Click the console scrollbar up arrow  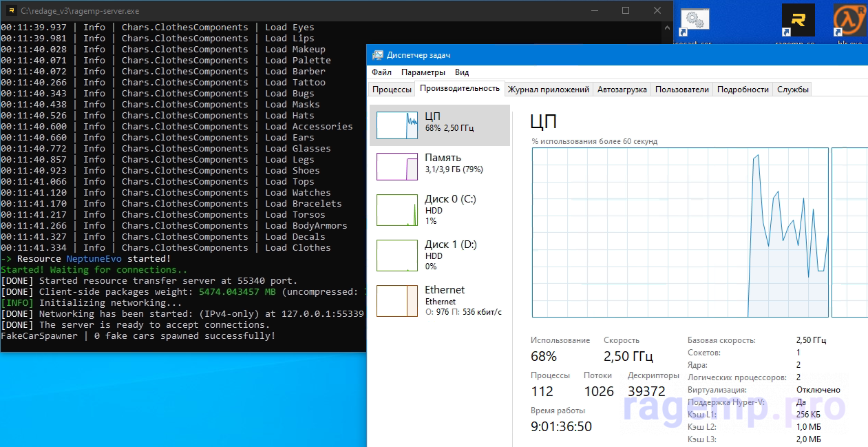[667, 28]
